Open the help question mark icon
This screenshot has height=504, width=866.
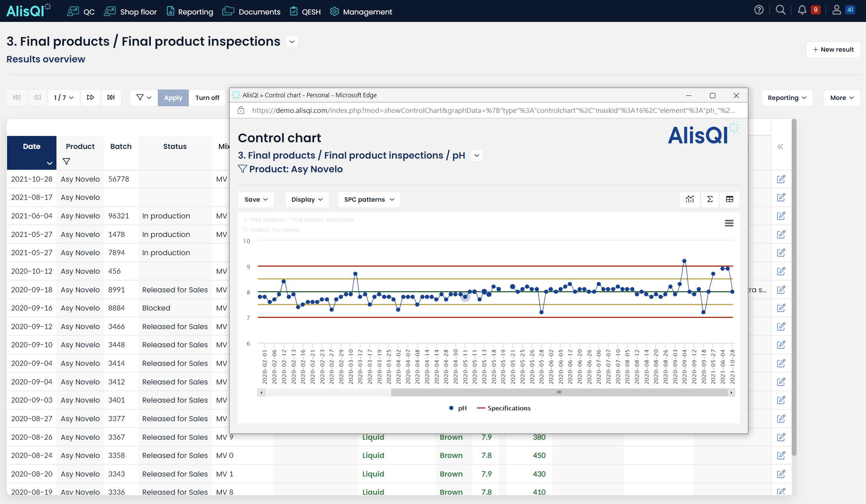759,10
